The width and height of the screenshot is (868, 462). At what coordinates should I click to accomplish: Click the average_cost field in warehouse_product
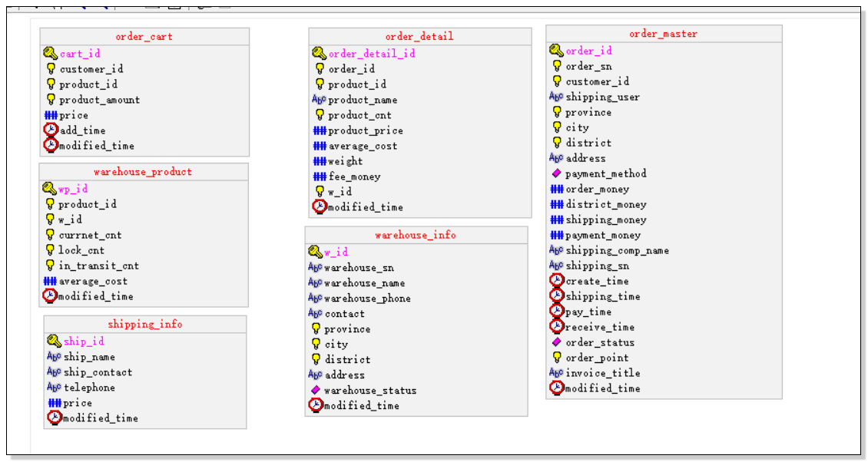pos(93,281)
